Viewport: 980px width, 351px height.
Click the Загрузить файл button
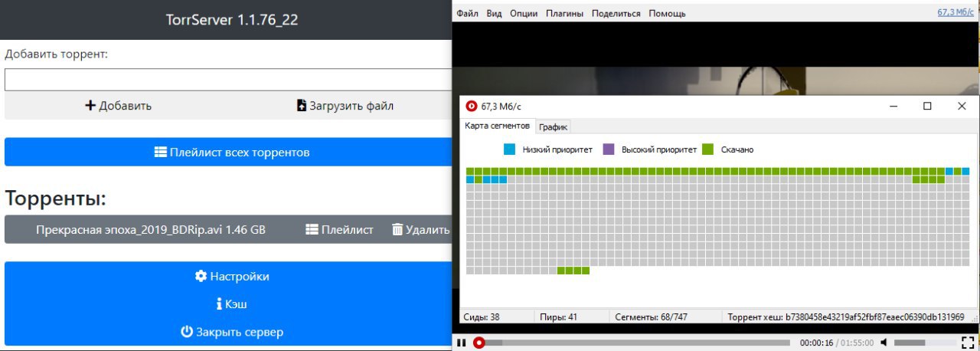coord(345,106)
